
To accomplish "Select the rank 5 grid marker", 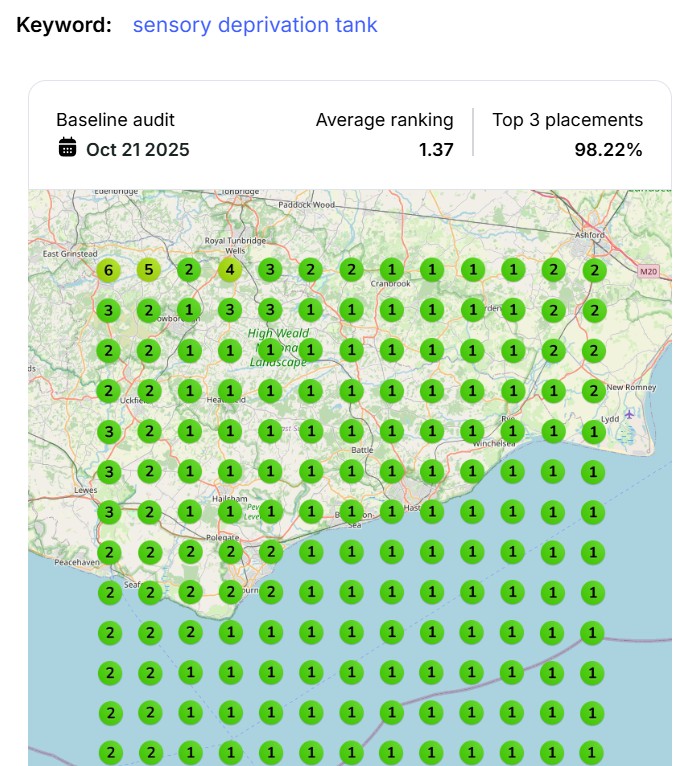I will click(x=148, y=270).
